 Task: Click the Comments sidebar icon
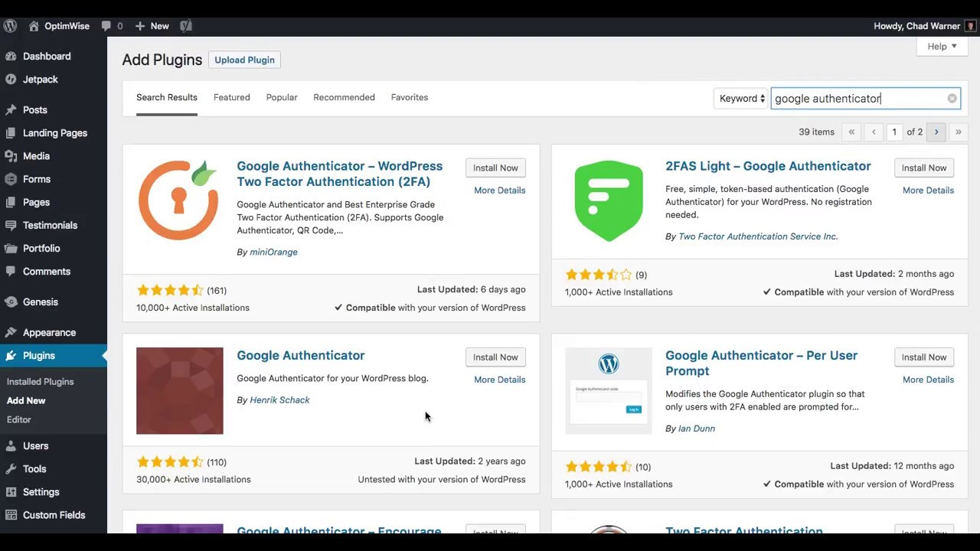(x=11, y=271)
